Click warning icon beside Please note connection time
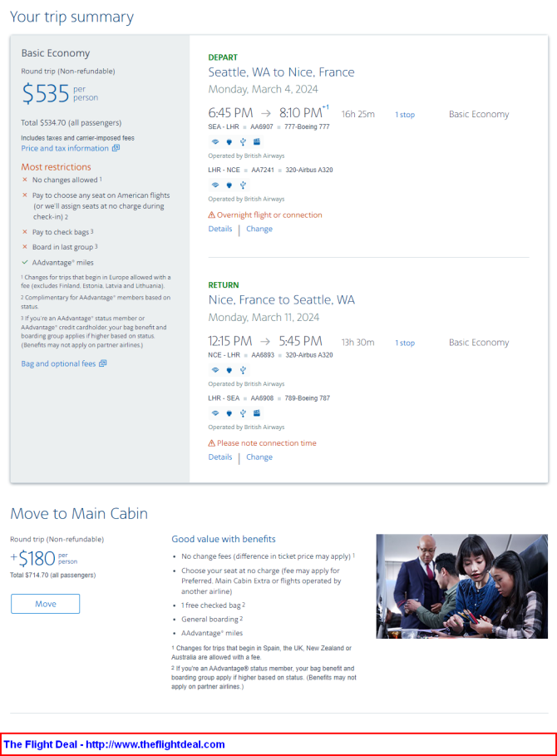The image size is (557, 756). coord(211,443)
